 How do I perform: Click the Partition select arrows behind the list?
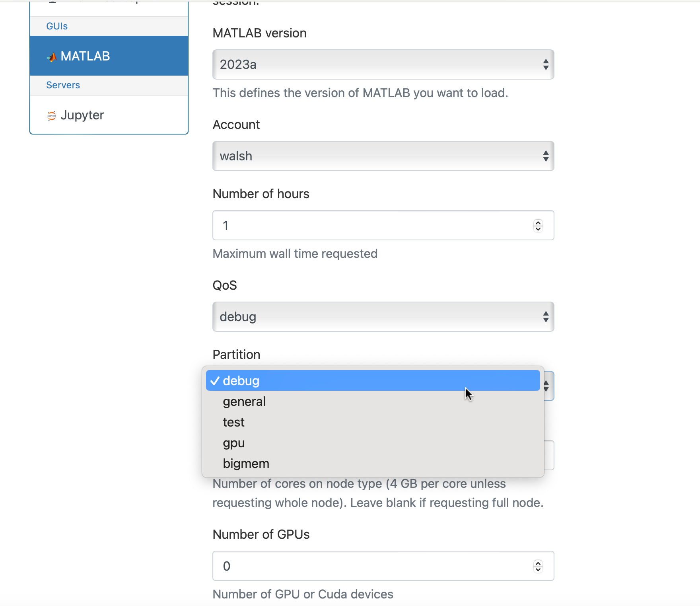pos(547,386)
